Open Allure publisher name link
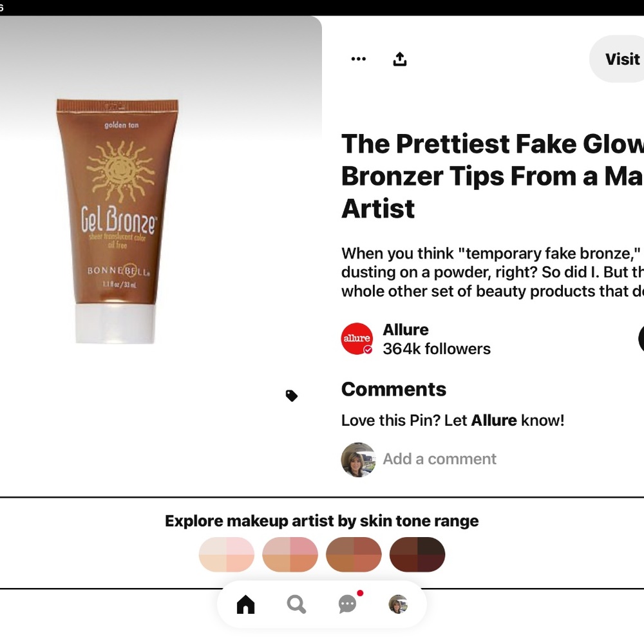 click(x=405, y=330)
